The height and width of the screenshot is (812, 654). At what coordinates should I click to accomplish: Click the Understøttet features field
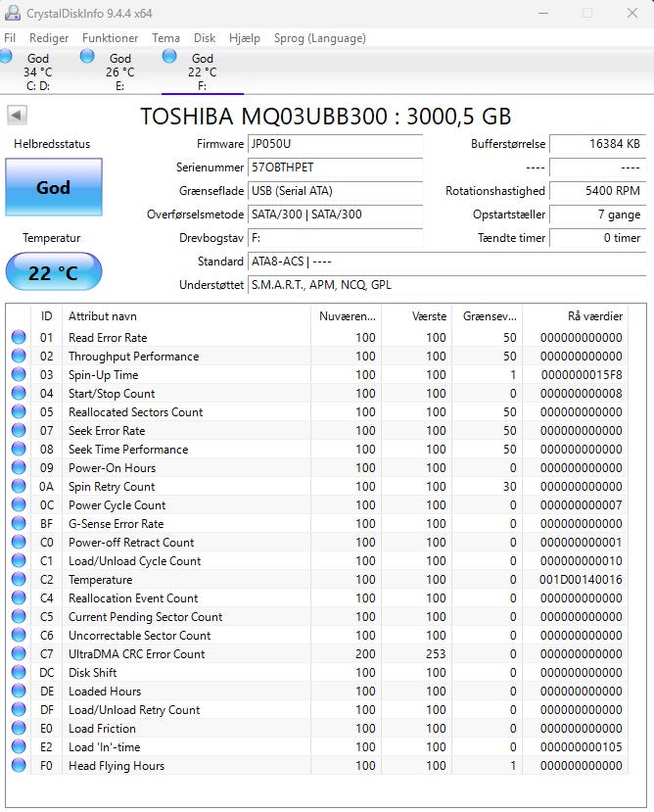click(446, 285)
